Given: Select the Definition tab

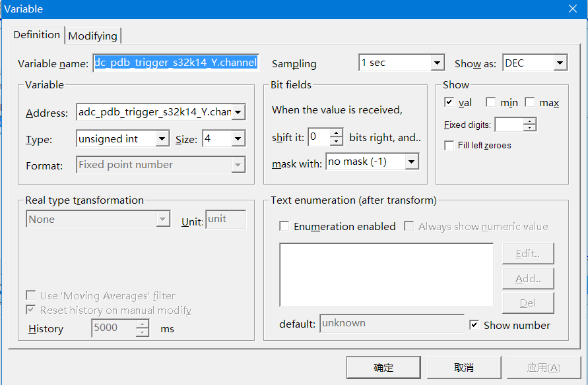Looking at the screenshot, I should [37, 35].
